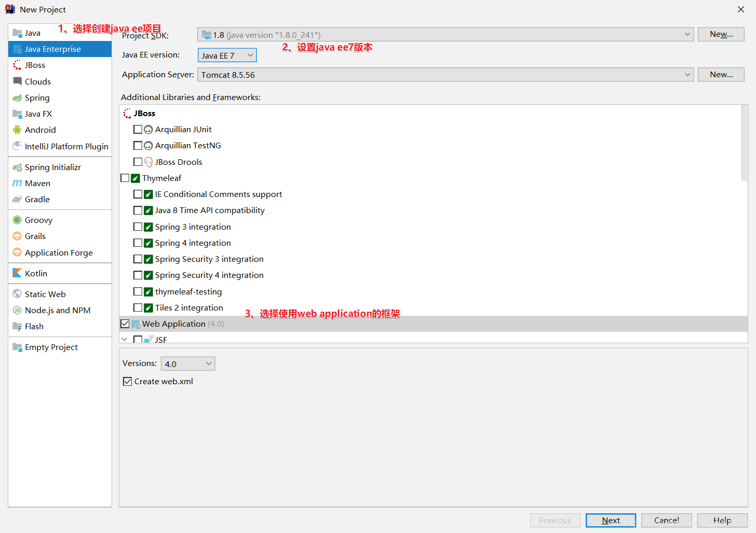Open the Application Server dropdown
The width and height of the screenshot is (756, 533).
pos(445,75)
